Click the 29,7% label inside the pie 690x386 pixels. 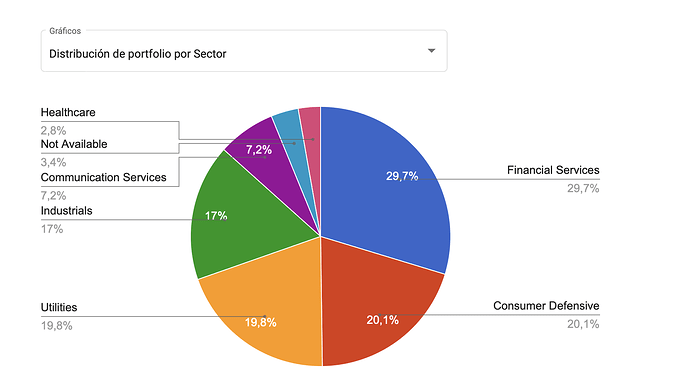(x=402, y=176)
